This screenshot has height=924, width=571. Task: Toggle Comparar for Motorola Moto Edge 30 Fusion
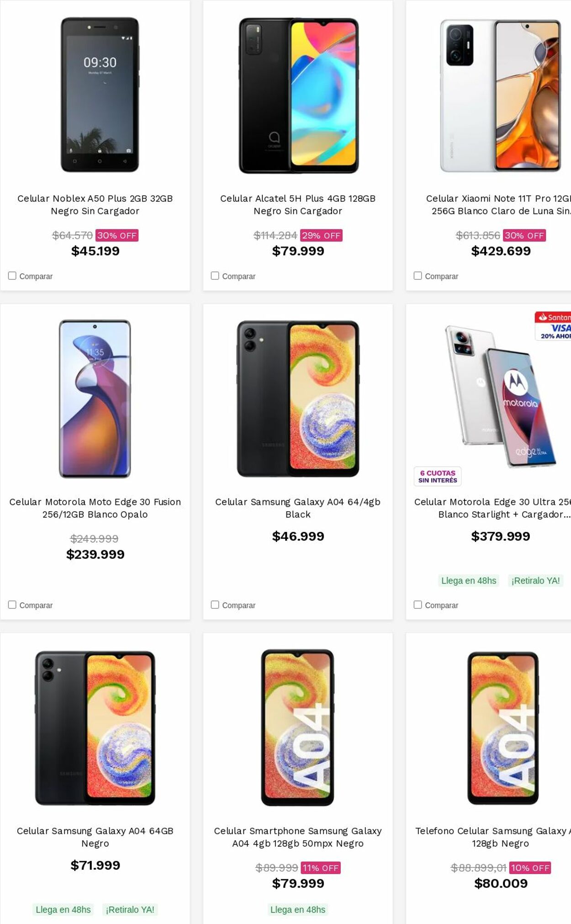(x=12, y=605)
